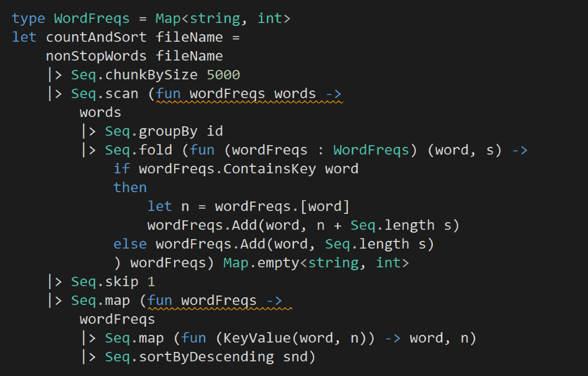Viewport: 588px width, 376px height.
Task: Click the nonStopWords function call
Action: [96, 56]
